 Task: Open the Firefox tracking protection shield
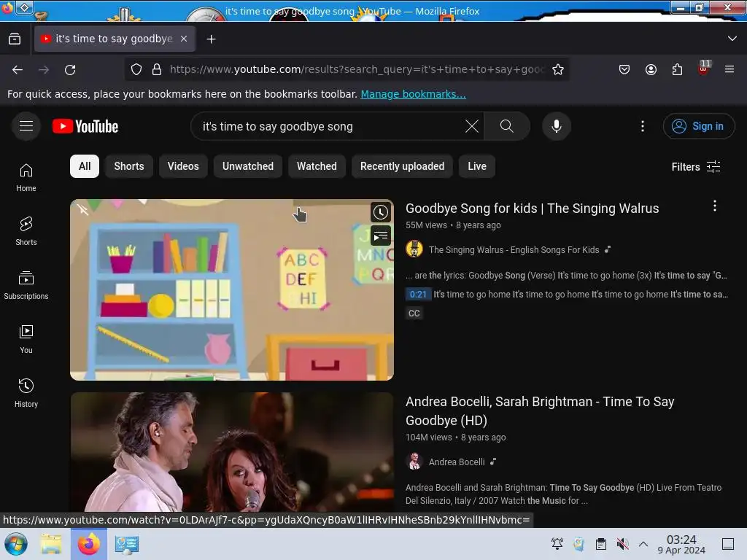tap(136, 69)
